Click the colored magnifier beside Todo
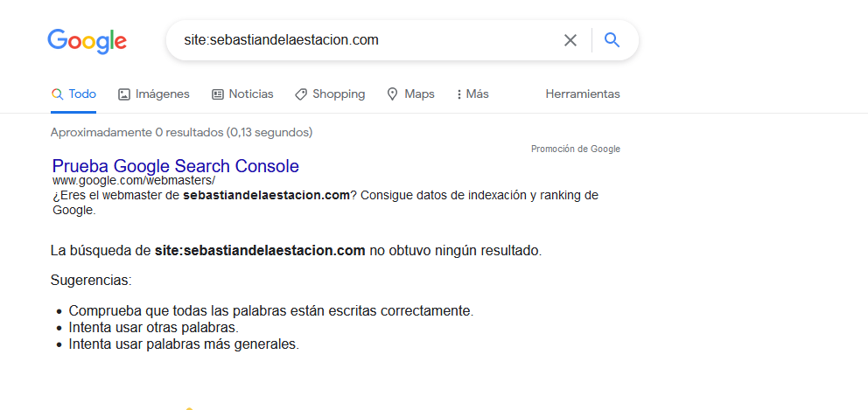Screen dimensions: 868x410 tap(57, 94)
